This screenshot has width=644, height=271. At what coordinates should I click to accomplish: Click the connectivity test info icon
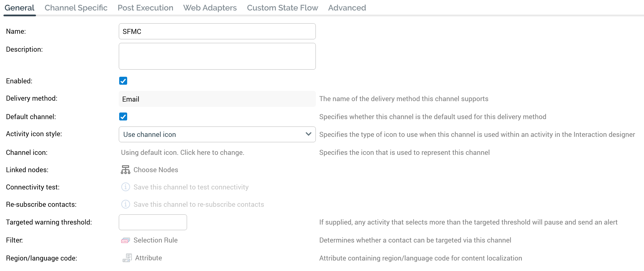(126, 187)
